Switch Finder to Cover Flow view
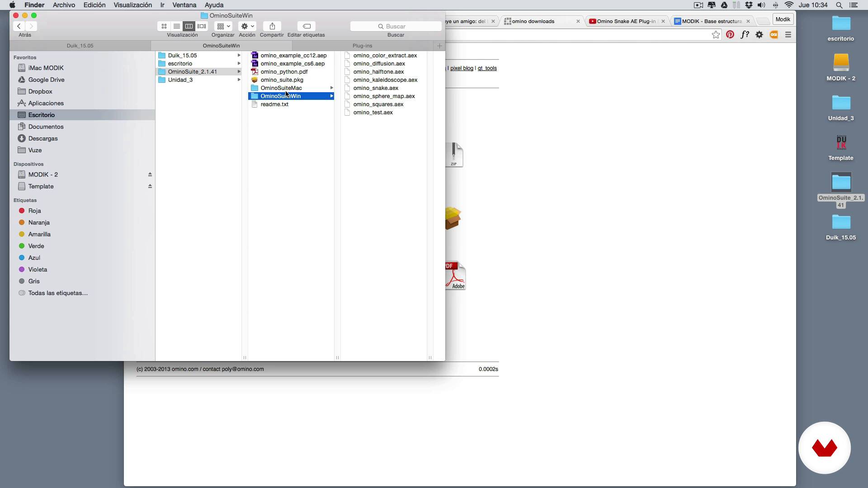 tap(202, 26)
